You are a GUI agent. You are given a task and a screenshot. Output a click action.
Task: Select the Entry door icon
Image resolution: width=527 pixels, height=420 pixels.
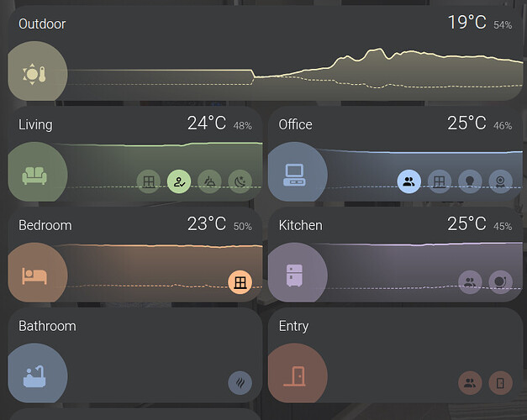click(294, 375)
